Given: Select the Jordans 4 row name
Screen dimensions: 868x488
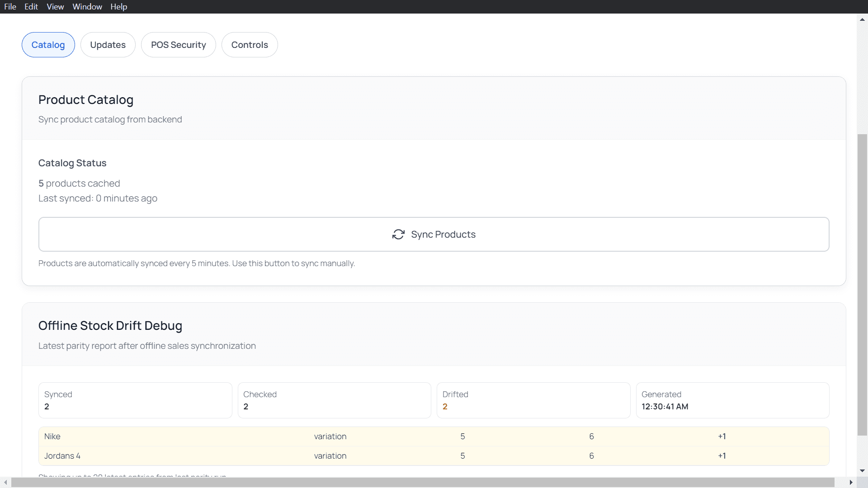Looking at the screenshot, I should [x=62, y=456].
